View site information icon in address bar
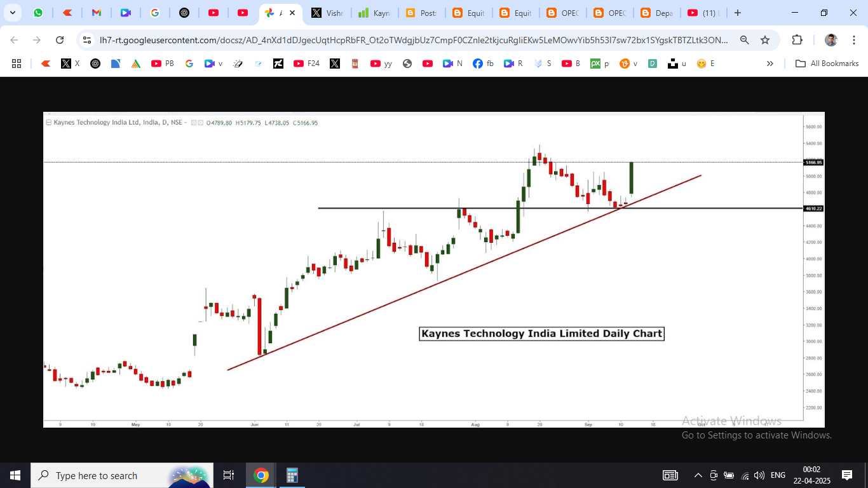The height and width of the screenshot is (488, 868). [88, 40]
